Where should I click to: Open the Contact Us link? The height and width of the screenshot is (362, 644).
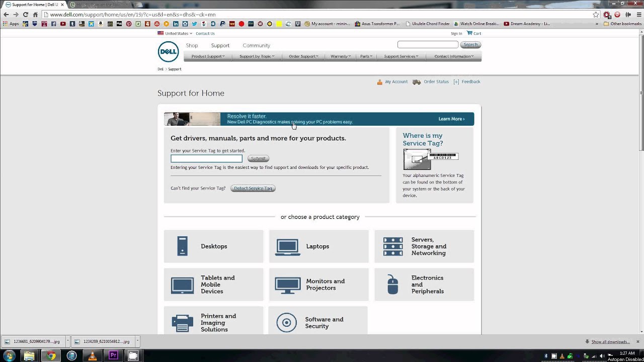point(205,33)
